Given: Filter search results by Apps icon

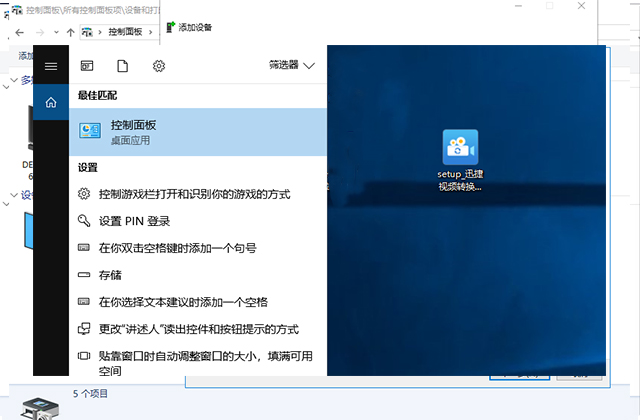Looking at the screenshot, I should tap(87, 66).
